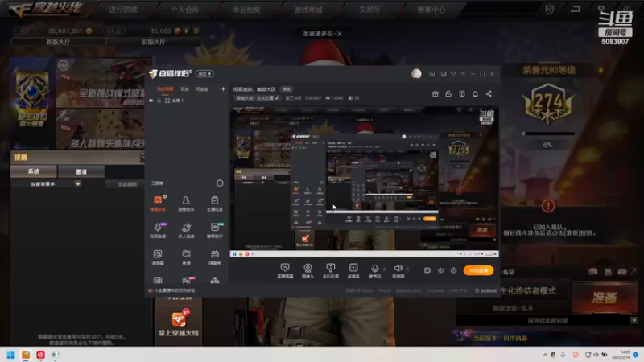Expand the pill button beside the streaming app logo
The width and height of the screenshot is (644, 362).
point(204,74)
